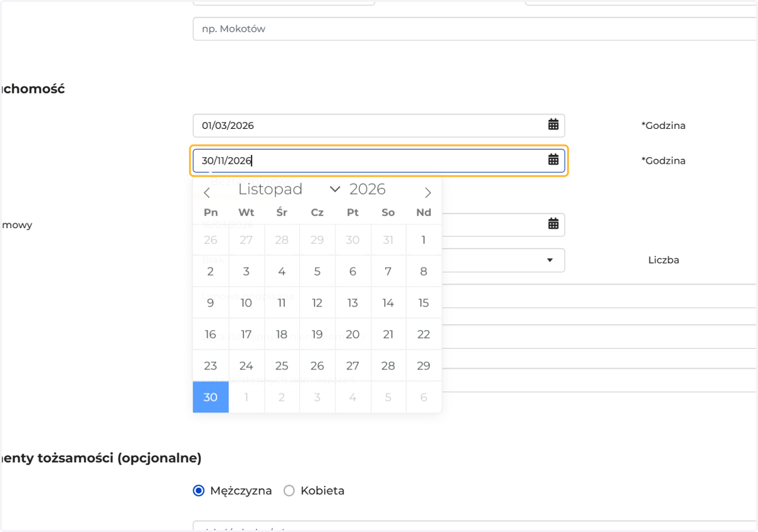This screenshot has height=532, width=758.
Task: Choose day 16 in calendar
Action: 210,335
